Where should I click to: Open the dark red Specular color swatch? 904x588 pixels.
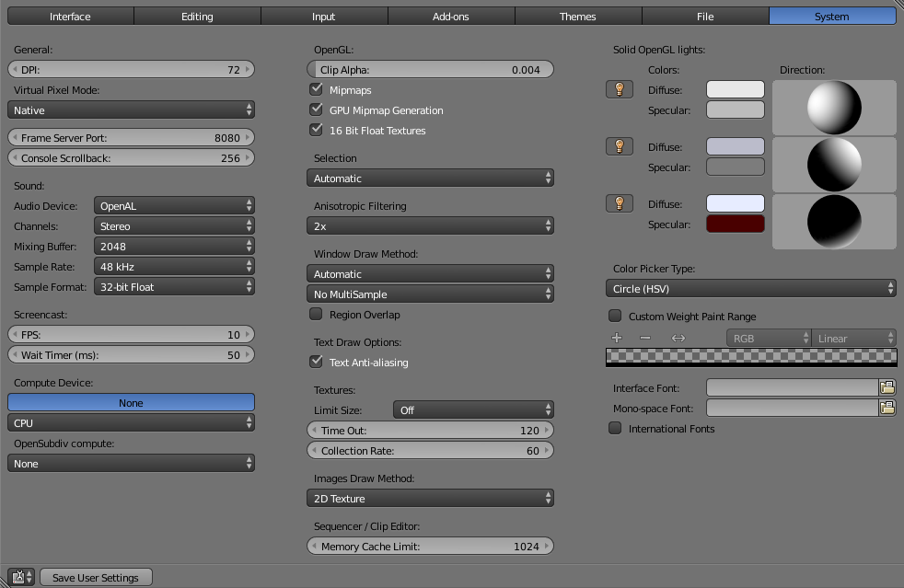(x=736, y=224)
